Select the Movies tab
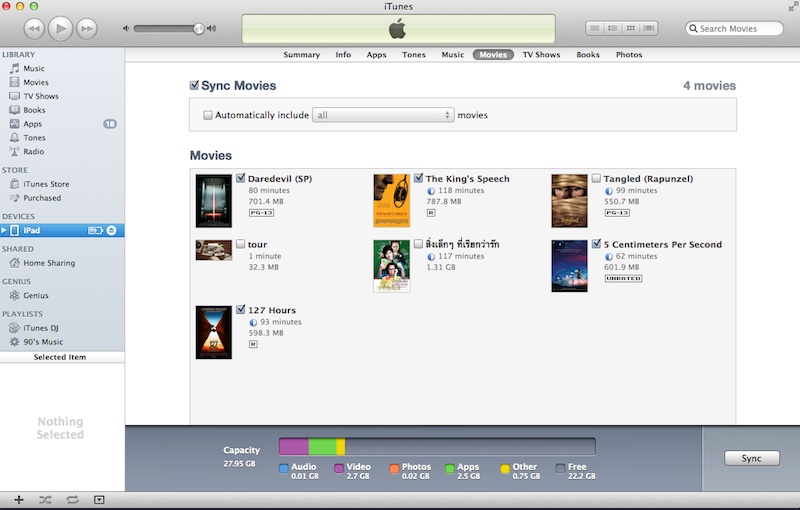 [493, 55]
